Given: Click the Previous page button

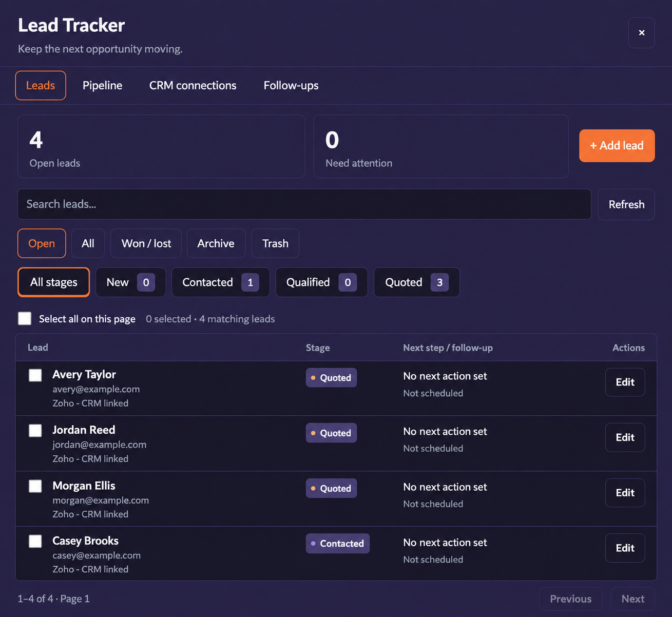Looking at the screenshot, I should (x=570, y=599).
